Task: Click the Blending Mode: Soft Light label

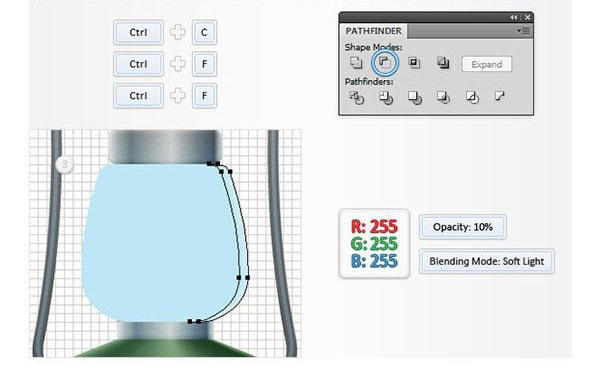Action: tap(487, 261)
